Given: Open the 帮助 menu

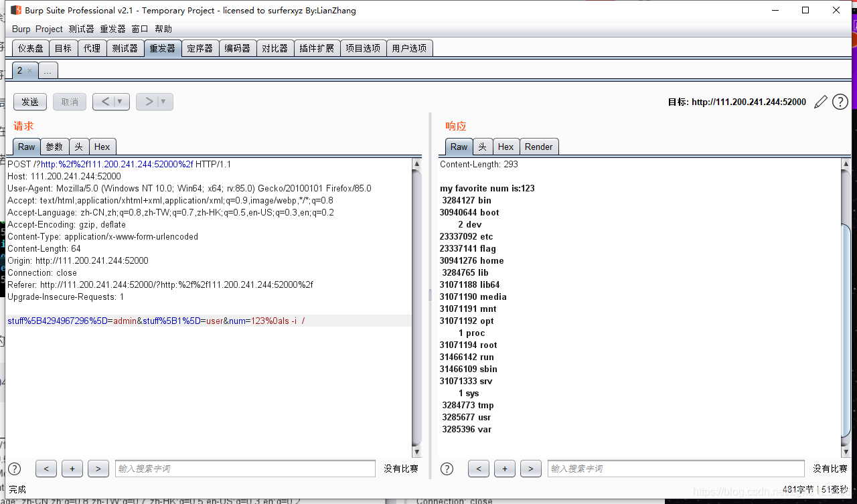Looking at the screenshot, I should coord(163,29).
